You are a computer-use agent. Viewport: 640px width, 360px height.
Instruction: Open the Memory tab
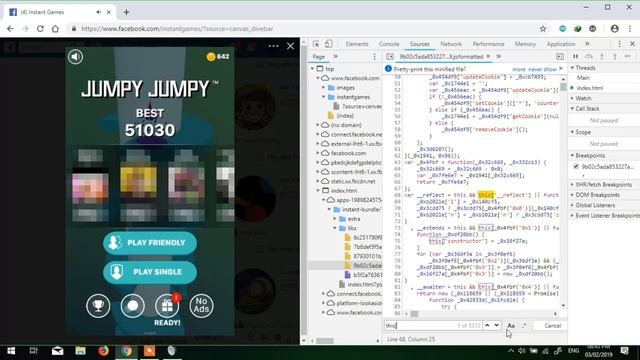(x=525, y=44)
